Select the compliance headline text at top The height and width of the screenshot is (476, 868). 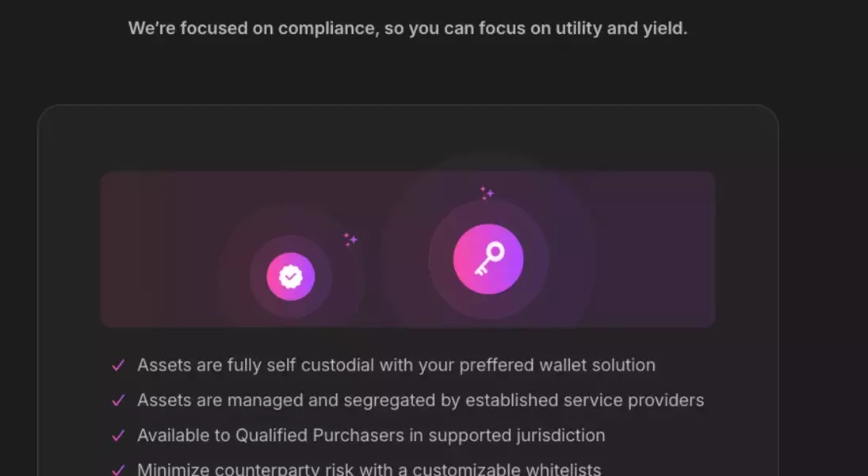click(407, 29)
